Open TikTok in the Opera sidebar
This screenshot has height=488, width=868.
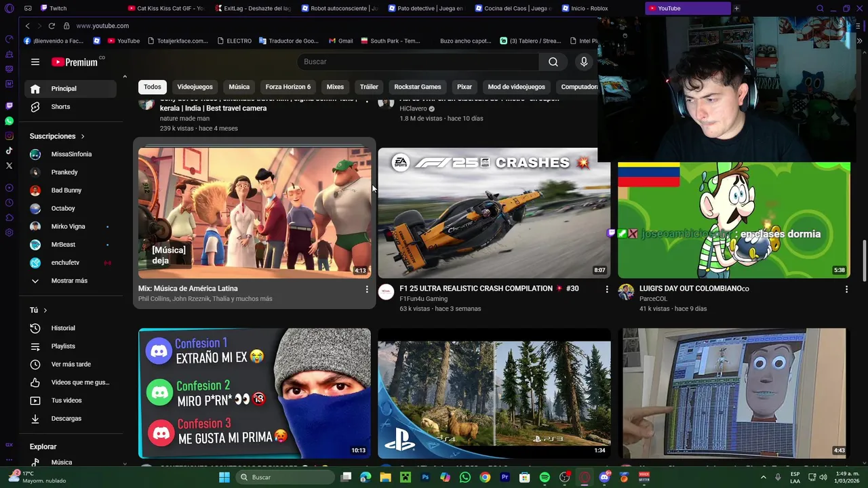(x=9, y=150)
